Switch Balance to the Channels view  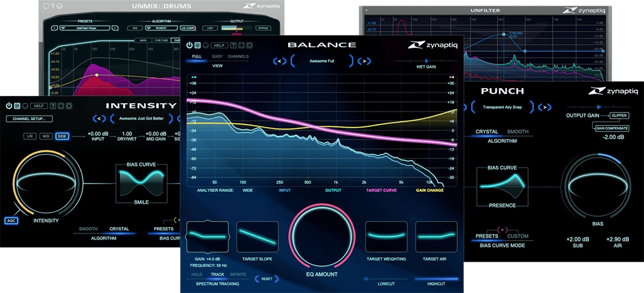[x=238, y=57]
